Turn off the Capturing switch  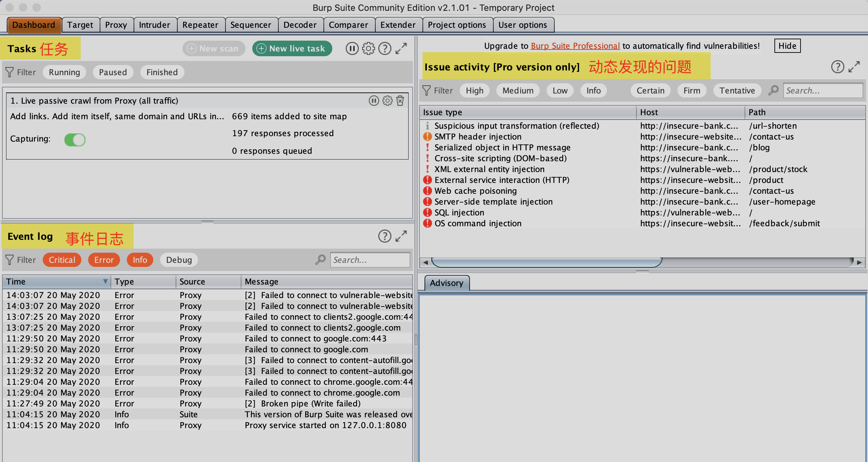pos(75,140)
